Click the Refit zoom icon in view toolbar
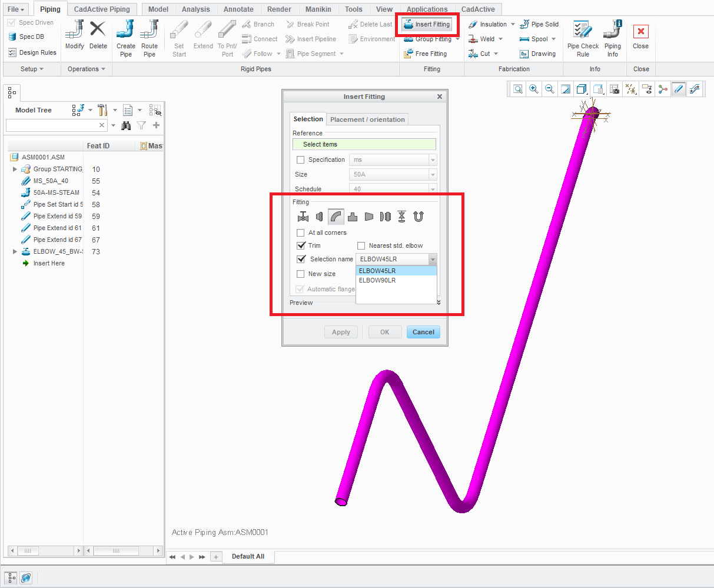Viewport: 714px width, 588px height. [x=518, y=89]
